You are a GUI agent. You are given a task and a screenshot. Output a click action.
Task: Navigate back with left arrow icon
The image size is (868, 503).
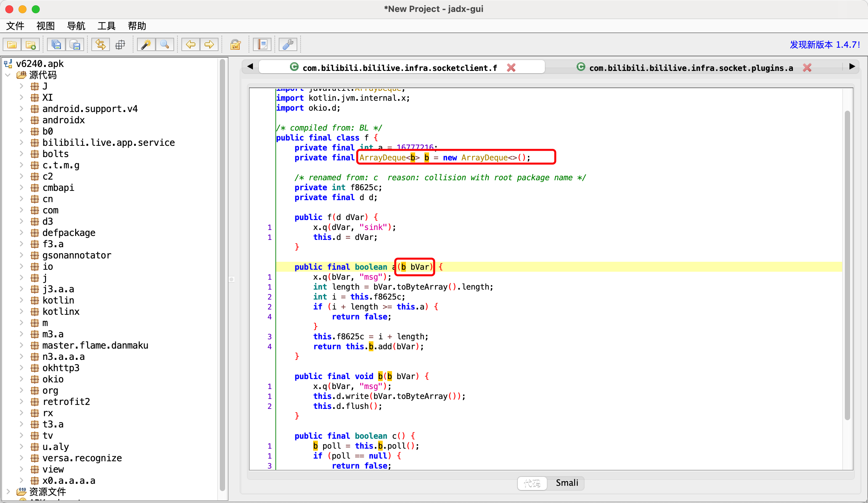190,44
